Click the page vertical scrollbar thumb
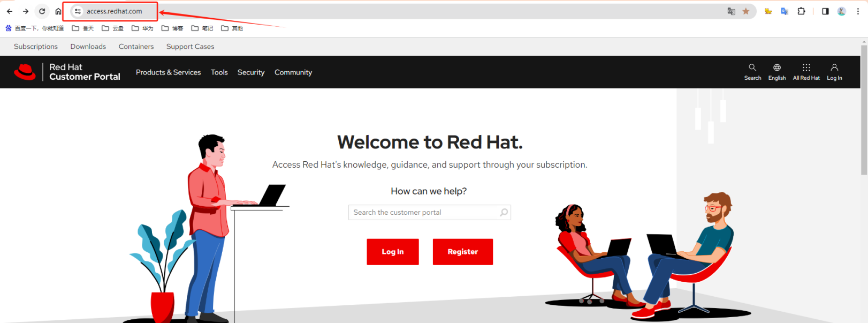Screen dimensions: 868x323 pyautogui.click(x=864, y=110)
